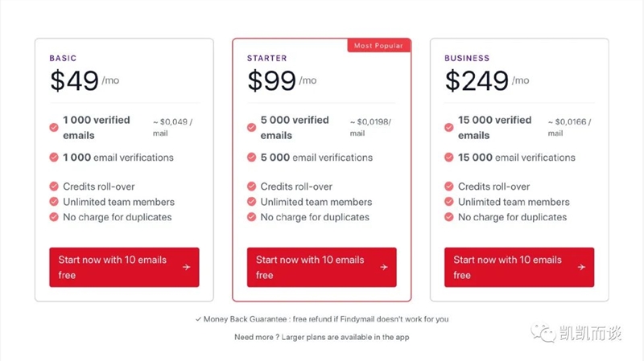Viewport: 644px width, 361px height.
Task: Click the WeChat logo watermark
Action: click(x=543, y=332)
